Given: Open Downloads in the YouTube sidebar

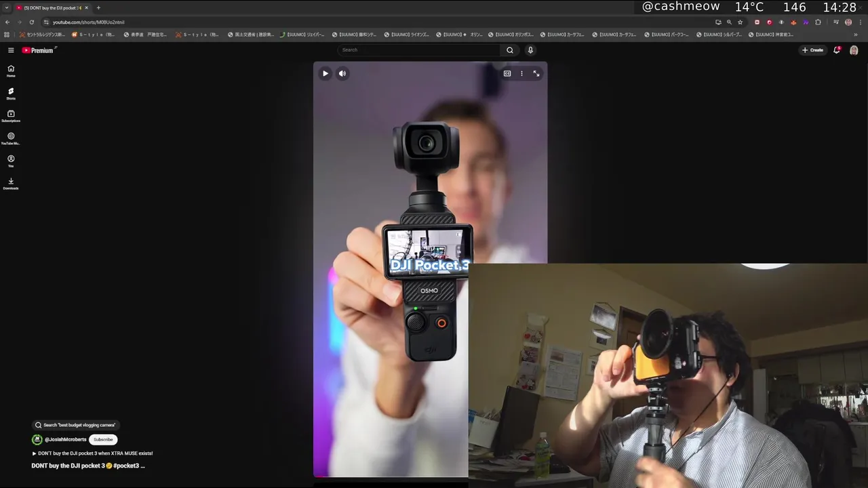Looking at the screenshot, I should 11,184.
